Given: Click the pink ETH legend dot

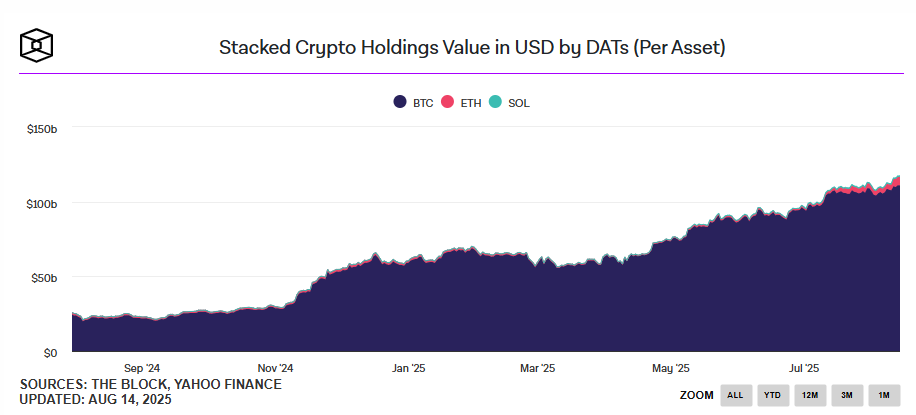Looking at the screenshot, I should tap(447, 102).
